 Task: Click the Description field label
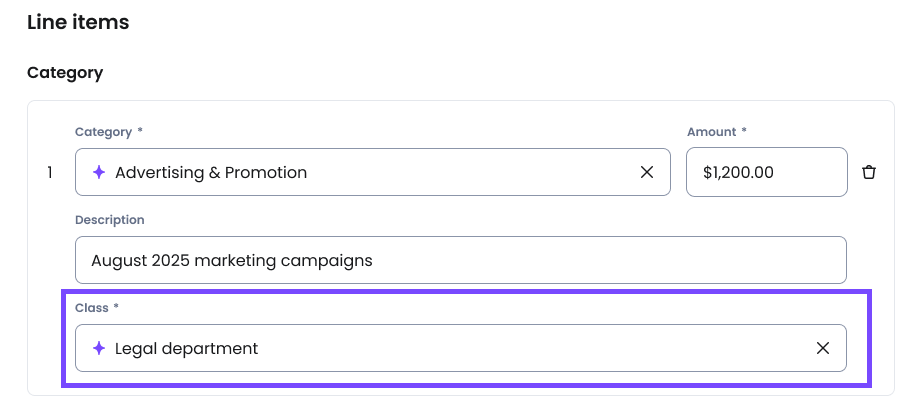tap(109, 220)
